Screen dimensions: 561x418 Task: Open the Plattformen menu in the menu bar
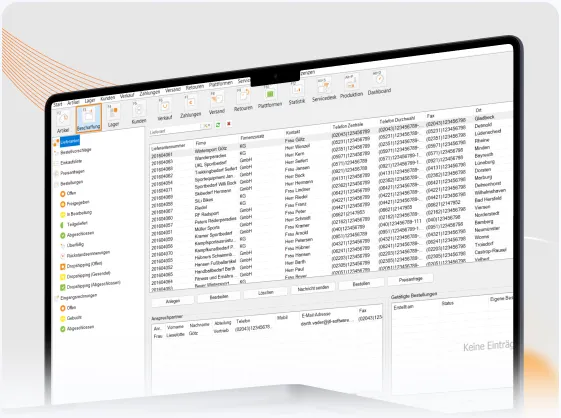click(221, 84)
